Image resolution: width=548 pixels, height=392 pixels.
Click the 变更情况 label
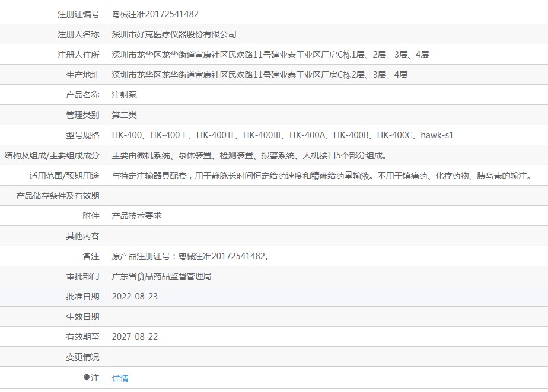point(82,357)
